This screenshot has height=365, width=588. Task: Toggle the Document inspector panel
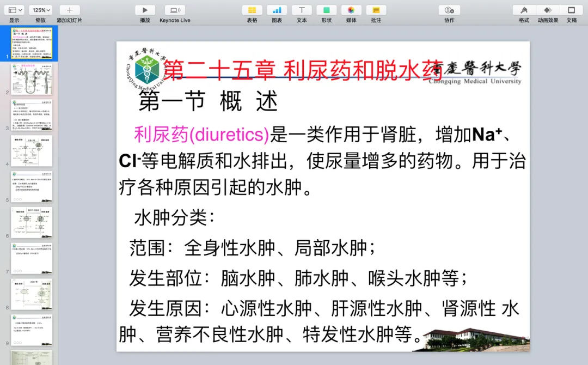coord(571,10)
